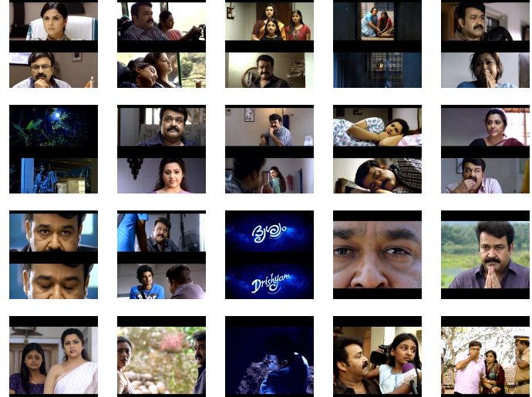This screenshot has height=397, width=532.
Task: Click the man with folded hands outdoors
Action: click(485, 254)
